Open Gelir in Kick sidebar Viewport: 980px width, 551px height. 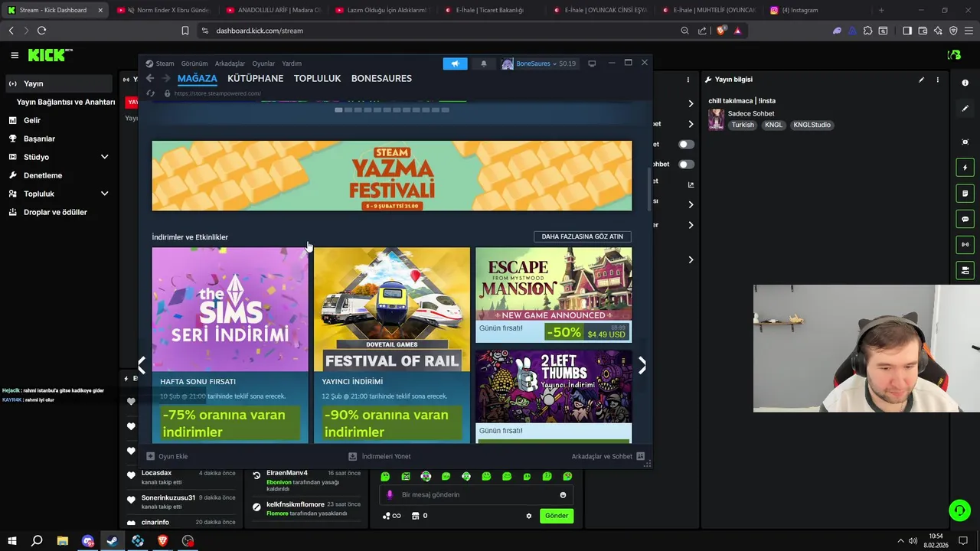coord(32,120)
